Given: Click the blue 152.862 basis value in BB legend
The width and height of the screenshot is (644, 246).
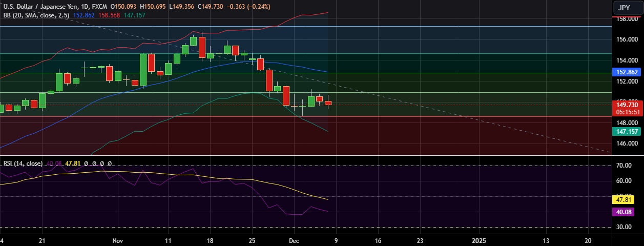Looking at the screenshot, I should click(84, 15).
